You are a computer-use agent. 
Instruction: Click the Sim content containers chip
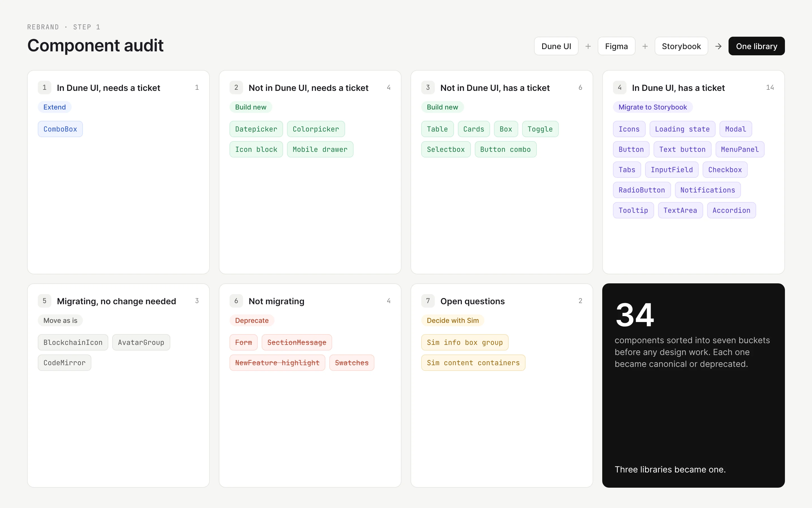tap(473, 363)
